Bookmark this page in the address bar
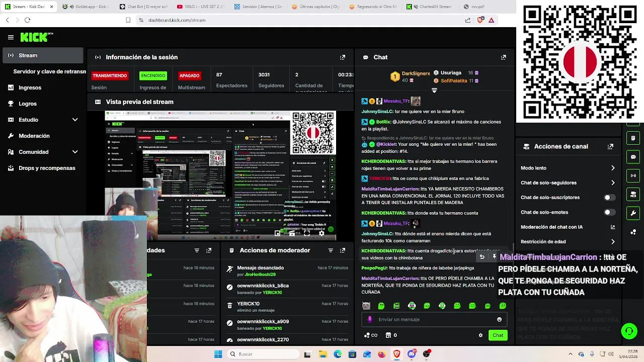Image resolution: width=644 pixels, height=362 pixels. (x=128, y=20)
